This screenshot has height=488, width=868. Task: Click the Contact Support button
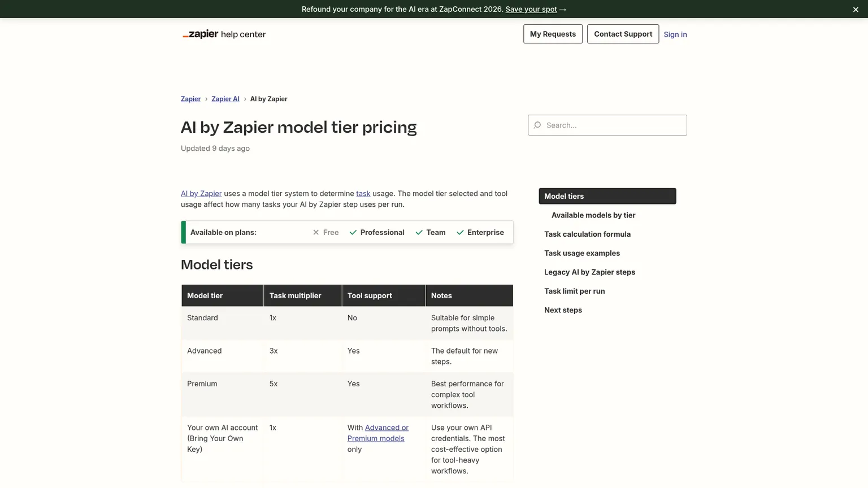coord(623,34)
